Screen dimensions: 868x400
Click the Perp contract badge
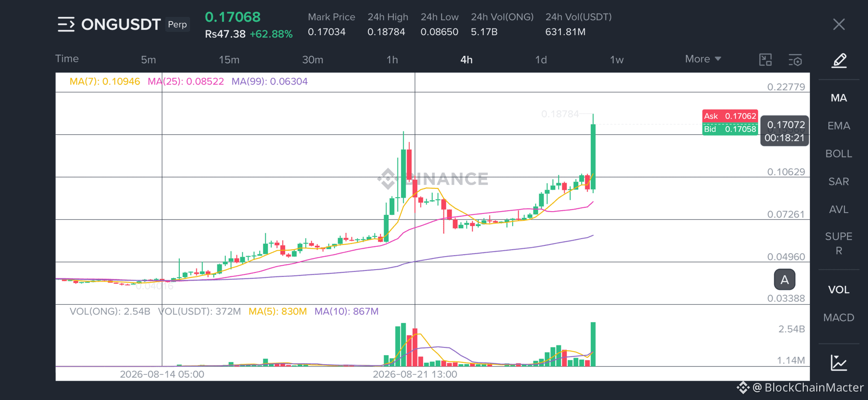[177, 24]
